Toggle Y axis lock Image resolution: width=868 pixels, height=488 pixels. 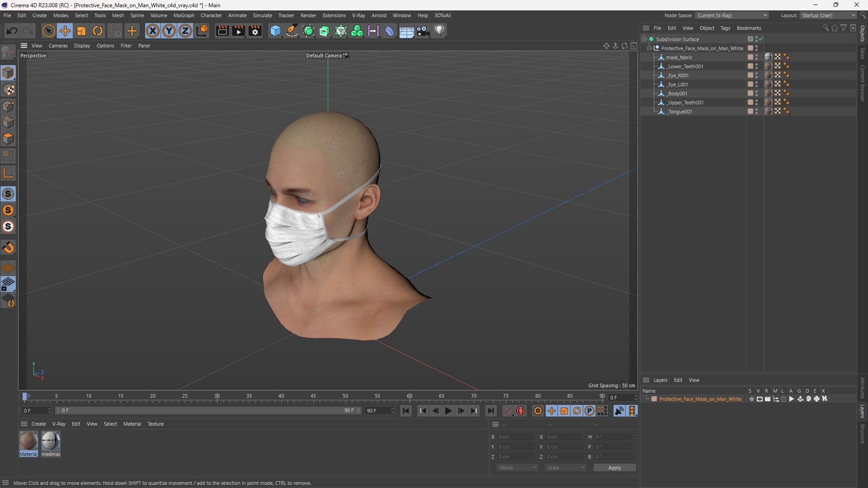169,31
